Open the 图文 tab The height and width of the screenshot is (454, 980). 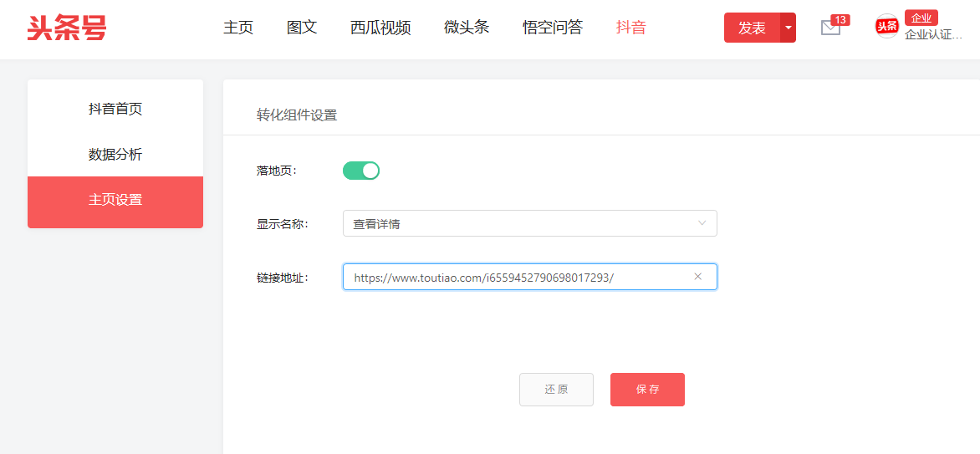click(x=302, y=28)
